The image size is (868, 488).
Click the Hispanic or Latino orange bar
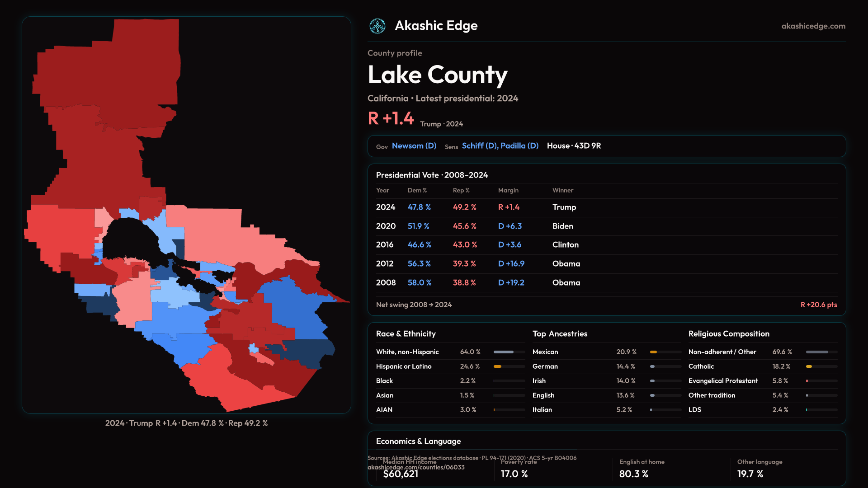tap(498, 366)
